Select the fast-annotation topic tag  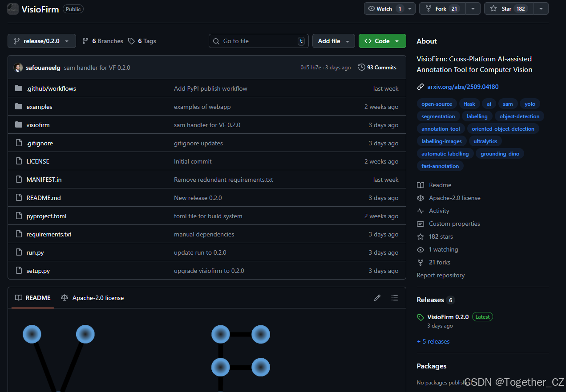click(440, 166)
